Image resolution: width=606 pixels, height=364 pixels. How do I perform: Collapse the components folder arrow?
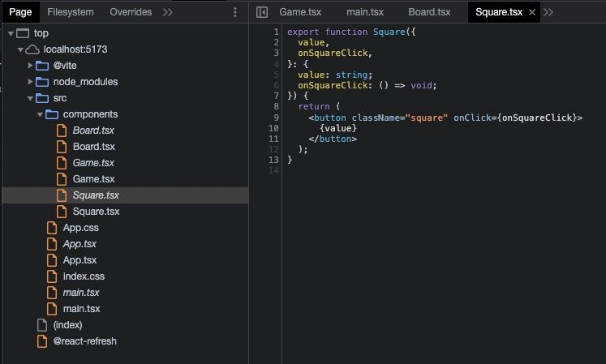[x=40, y=115]
